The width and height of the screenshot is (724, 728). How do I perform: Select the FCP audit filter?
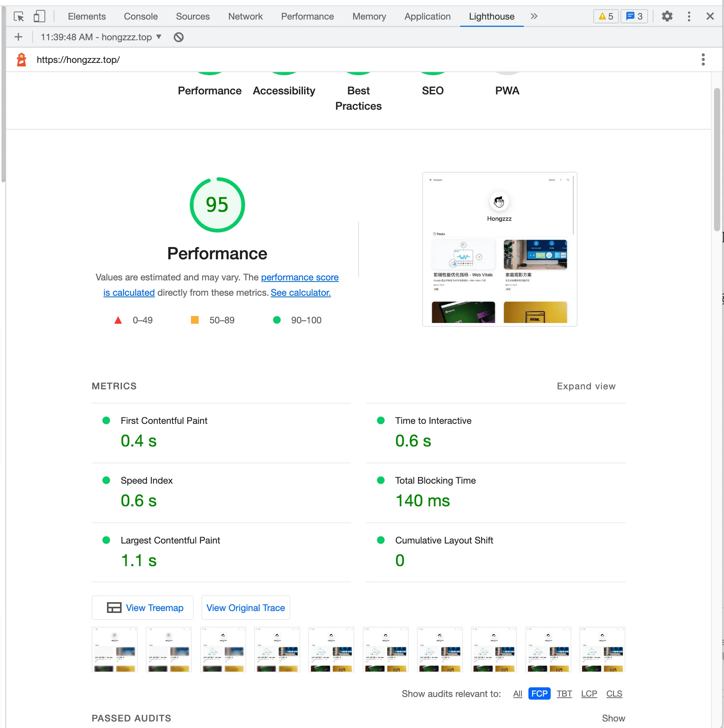[539, 693]
